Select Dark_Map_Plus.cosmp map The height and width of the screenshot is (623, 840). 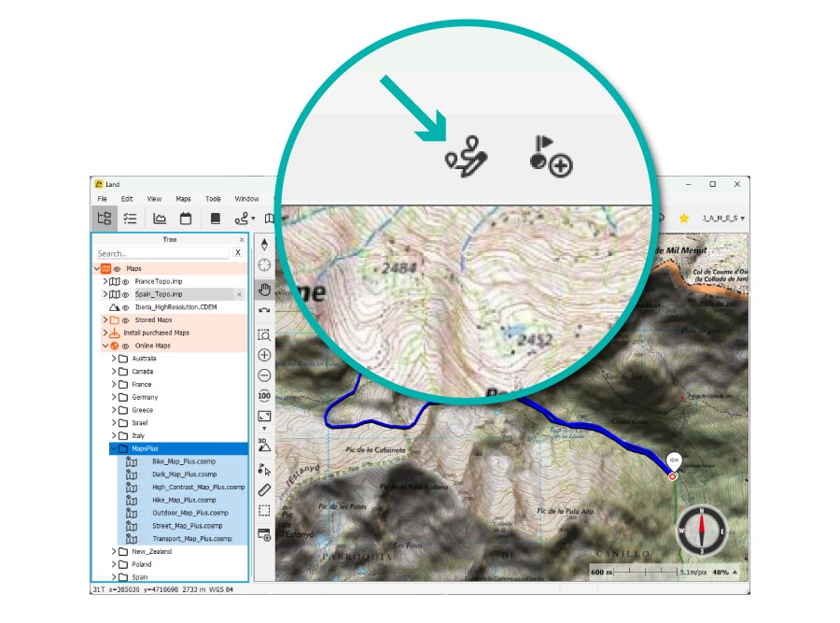pyautogui.click(x=184, y=474)
